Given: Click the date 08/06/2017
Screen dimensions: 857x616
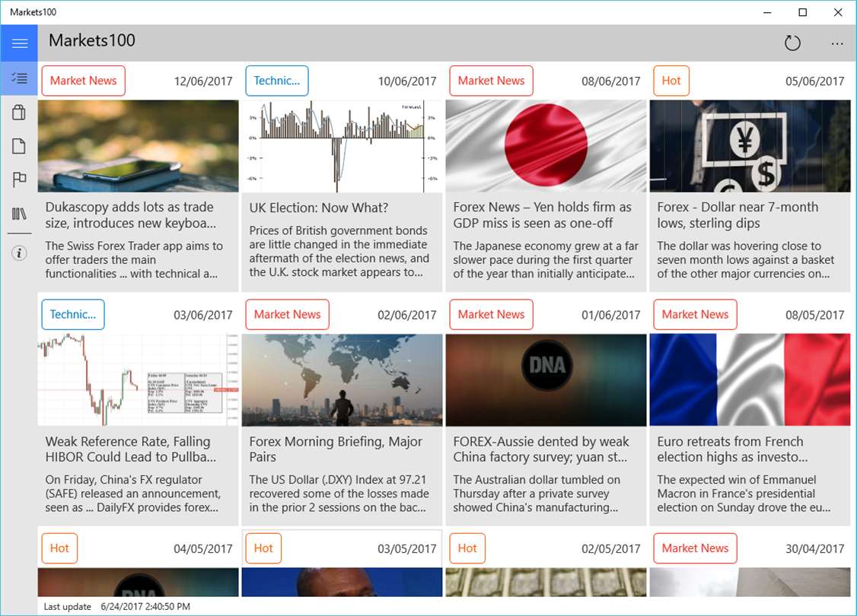Looking at the screenshot, I should 610,81.
